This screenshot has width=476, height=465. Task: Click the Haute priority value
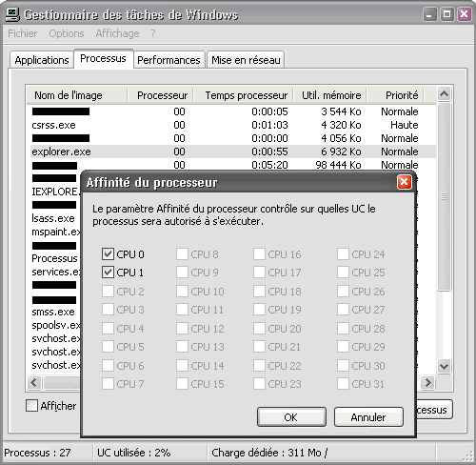(405, 125)
